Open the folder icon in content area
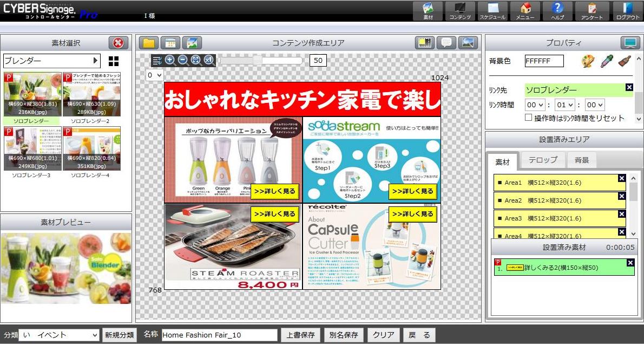This screenshot has height=344, width=644. coord(149,43)
